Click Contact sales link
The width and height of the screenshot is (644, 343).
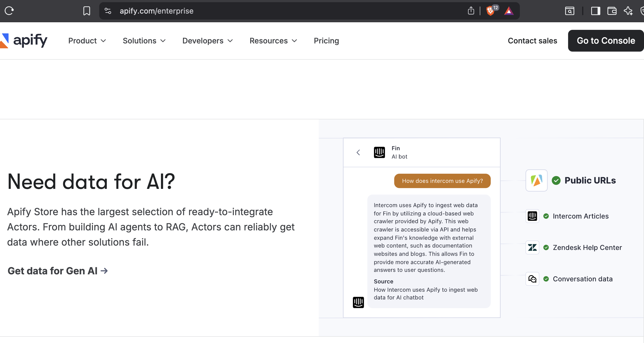pos(532,41)
